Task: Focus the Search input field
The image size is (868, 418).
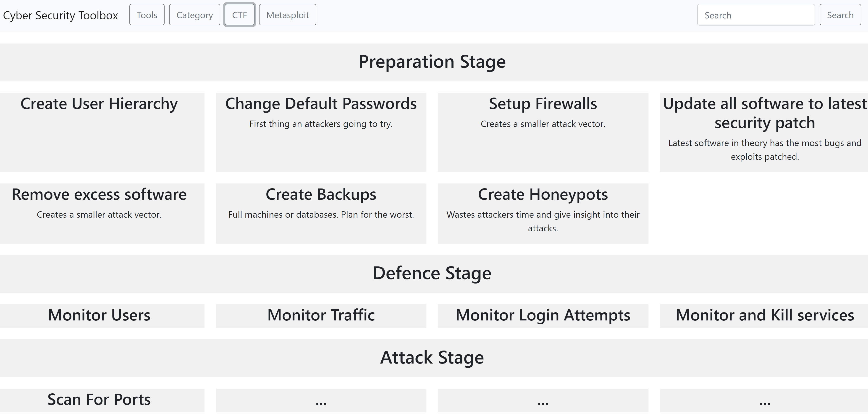Action: tap(756, 15)
